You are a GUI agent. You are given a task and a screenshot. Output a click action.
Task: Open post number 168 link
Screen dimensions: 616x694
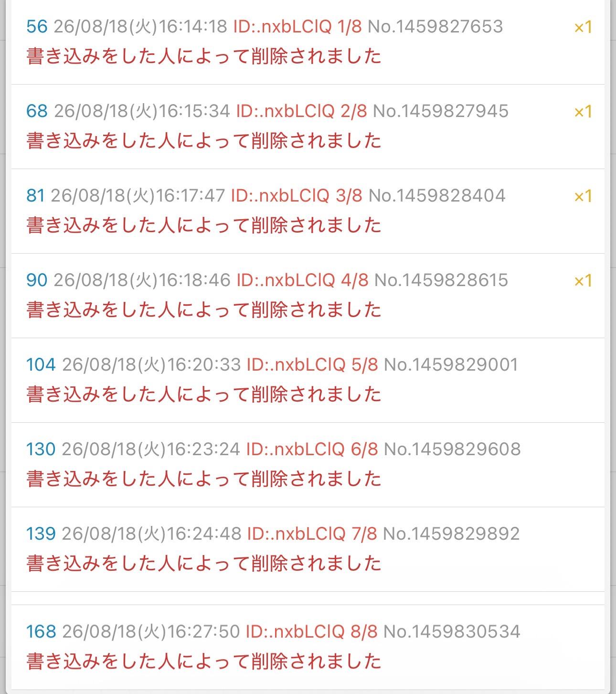click(41, 631)
